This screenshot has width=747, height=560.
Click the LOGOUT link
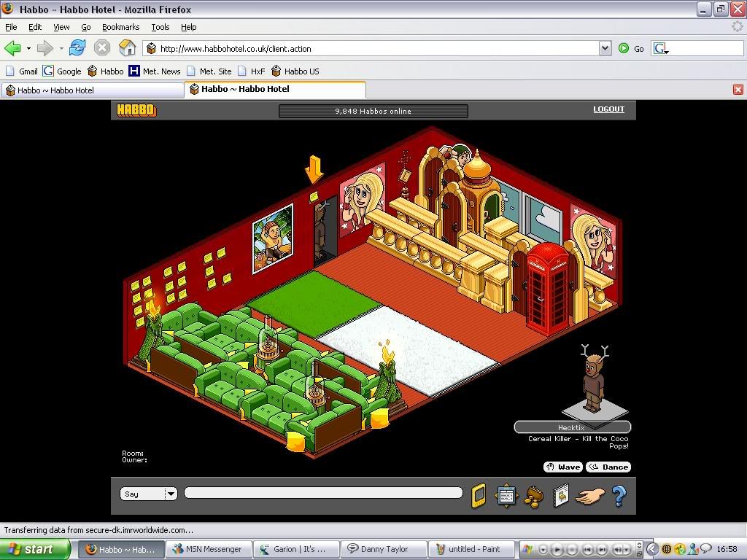[608, 109]
